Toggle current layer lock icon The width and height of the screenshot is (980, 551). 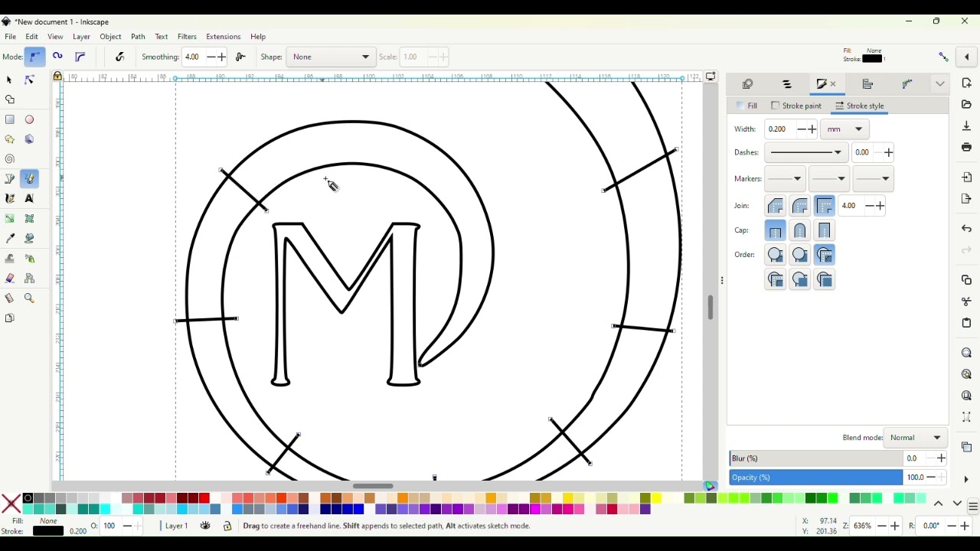pos(227,527)
